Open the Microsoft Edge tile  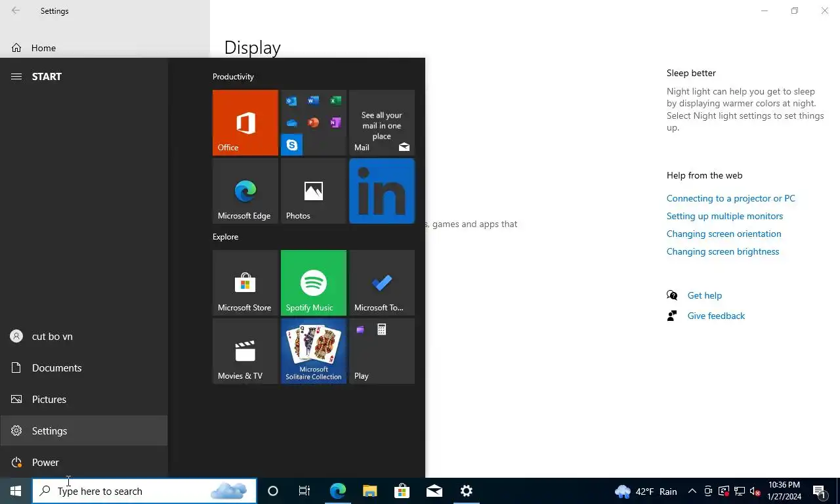(245, 191)
